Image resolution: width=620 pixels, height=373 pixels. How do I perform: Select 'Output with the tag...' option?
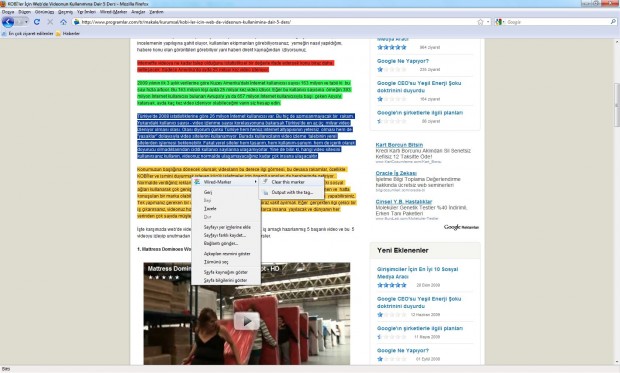291,192
